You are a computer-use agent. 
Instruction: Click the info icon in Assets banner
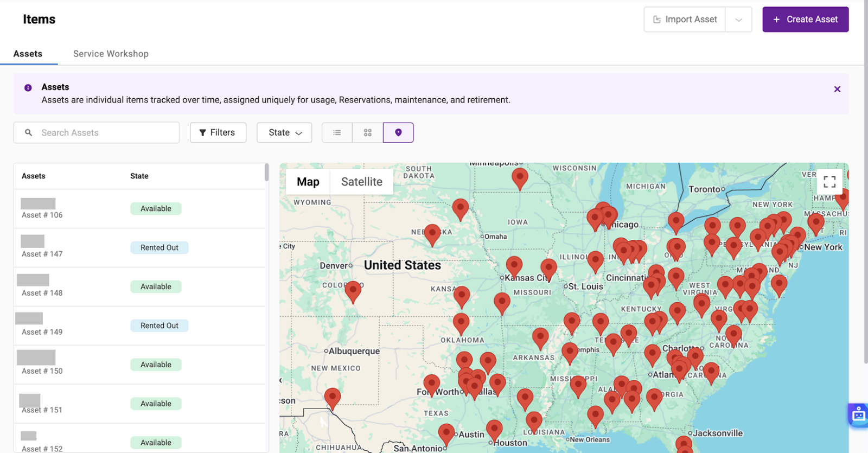point(28,87)
